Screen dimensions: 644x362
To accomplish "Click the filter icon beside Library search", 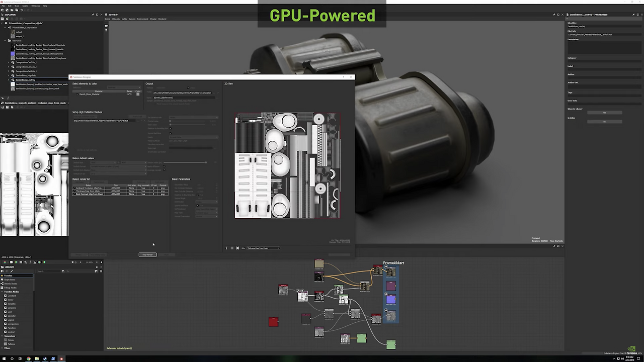I will (x=63, y=271).
